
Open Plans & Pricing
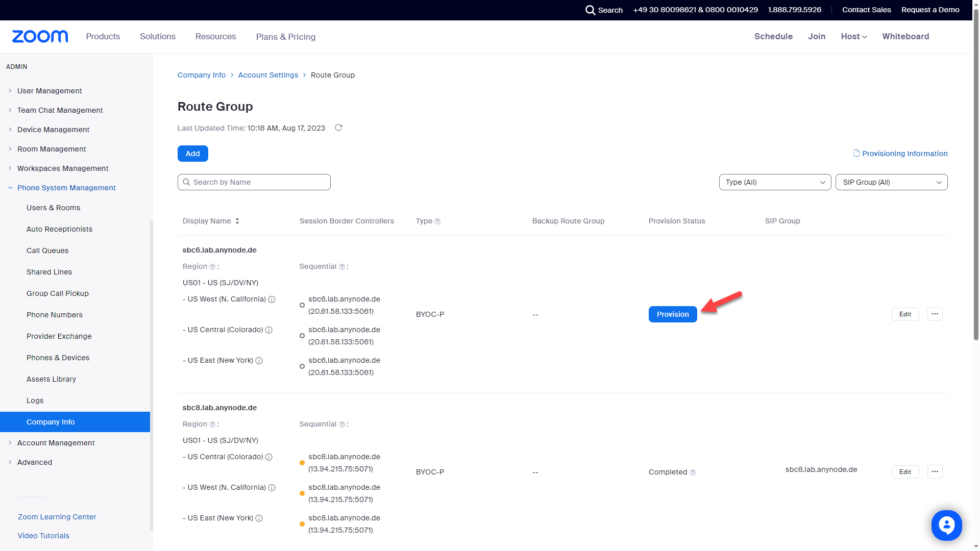coord(286,37)
